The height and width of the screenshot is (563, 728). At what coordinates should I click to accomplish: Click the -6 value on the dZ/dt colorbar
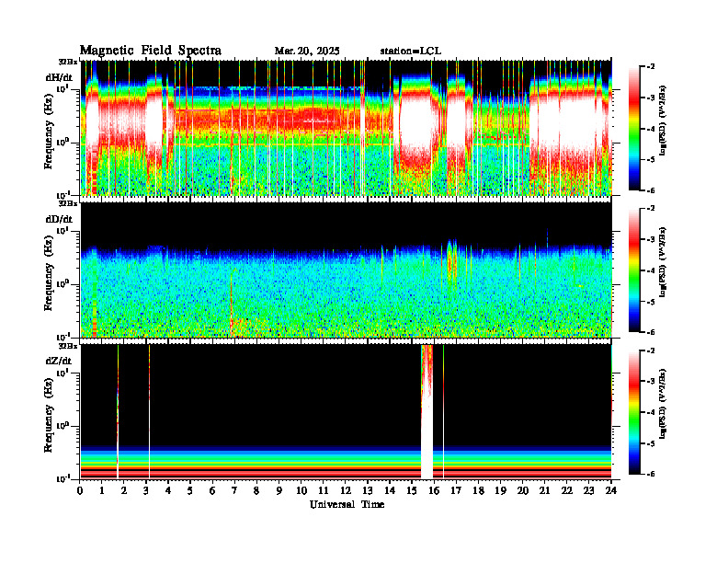651,475
